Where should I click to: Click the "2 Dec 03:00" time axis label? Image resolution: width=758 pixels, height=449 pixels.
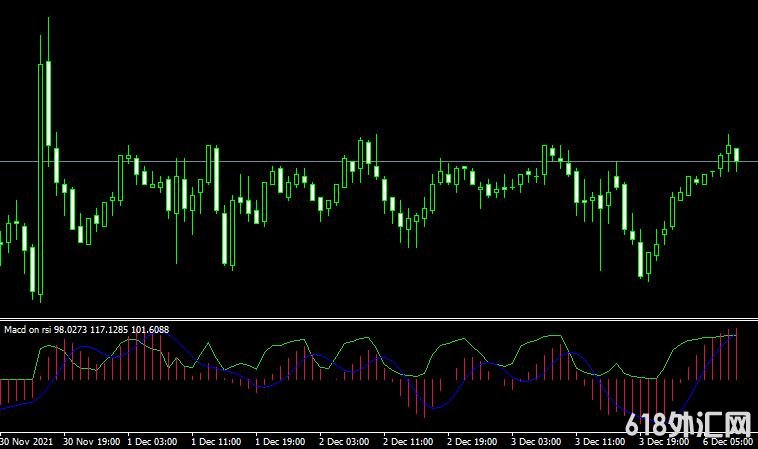pyautogui.click(x=344, y=442)
